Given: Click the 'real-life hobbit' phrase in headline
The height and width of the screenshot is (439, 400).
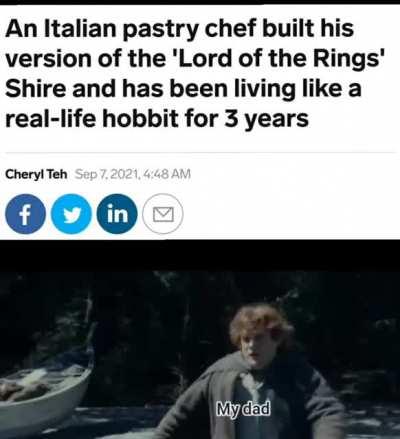Looking at the screenshot, I should tap(92, 119).
